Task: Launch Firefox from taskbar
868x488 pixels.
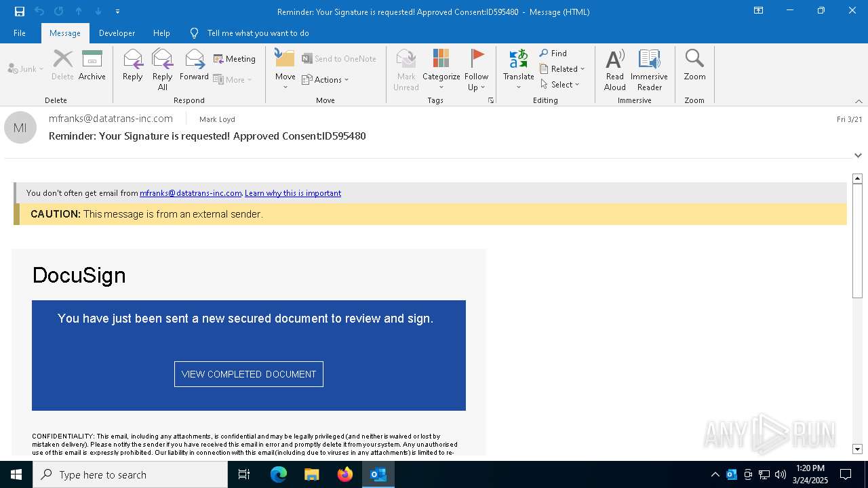Action: 345,474
